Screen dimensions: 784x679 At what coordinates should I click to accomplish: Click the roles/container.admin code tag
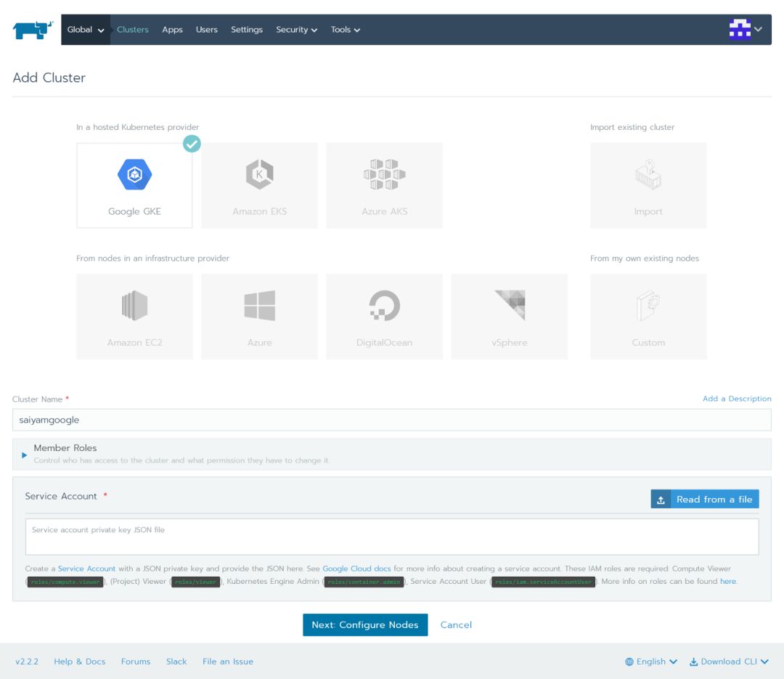click(364, 582)
